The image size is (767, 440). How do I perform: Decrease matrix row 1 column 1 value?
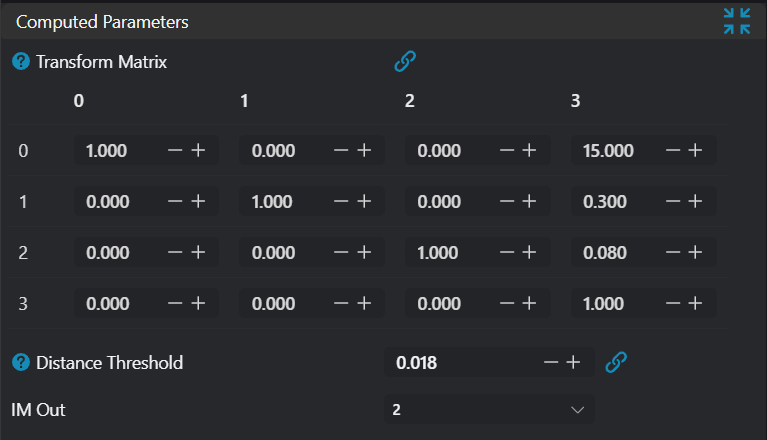tap(341, 202)
